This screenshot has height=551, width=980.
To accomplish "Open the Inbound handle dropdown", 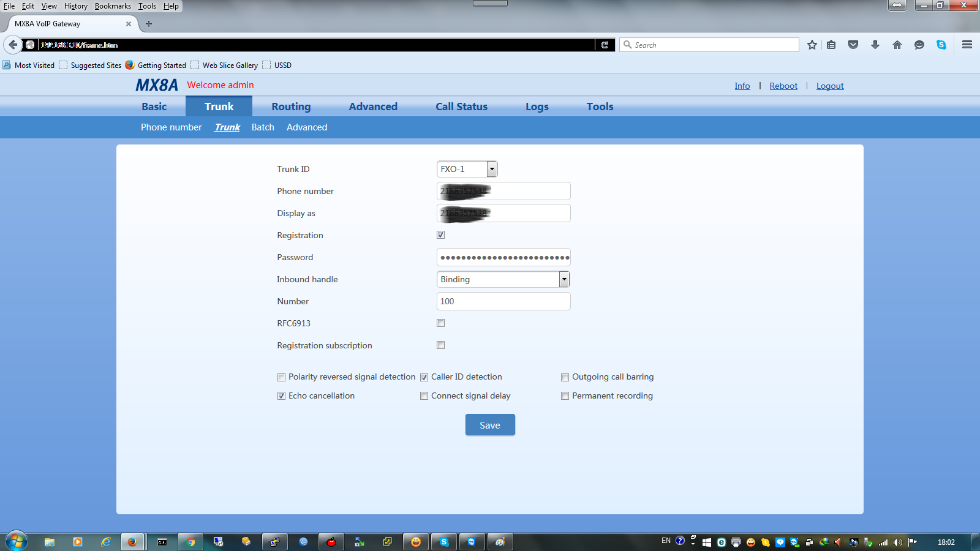I will pyautogui.click(x=564, y=279).
